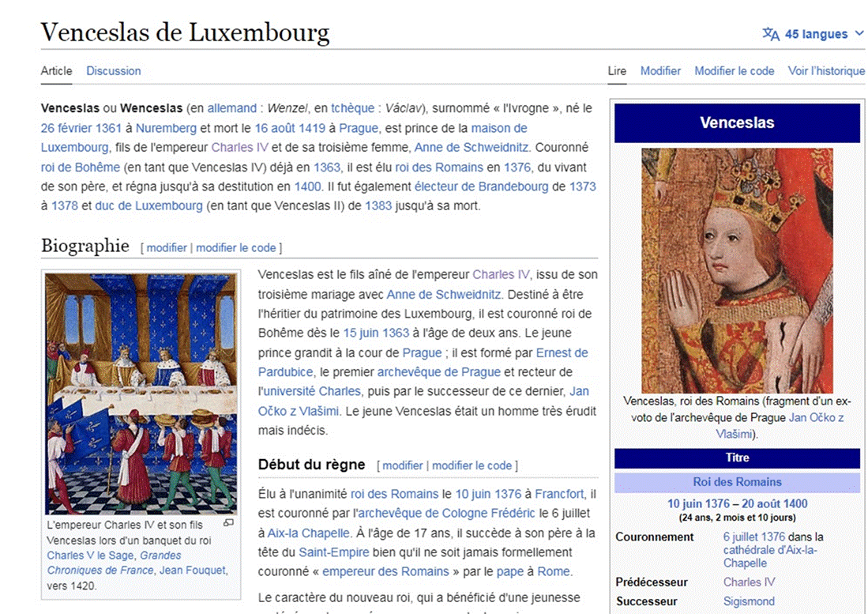Follow the allemand language link
This screenshot has height=614, width=868.
coord(232,108)
